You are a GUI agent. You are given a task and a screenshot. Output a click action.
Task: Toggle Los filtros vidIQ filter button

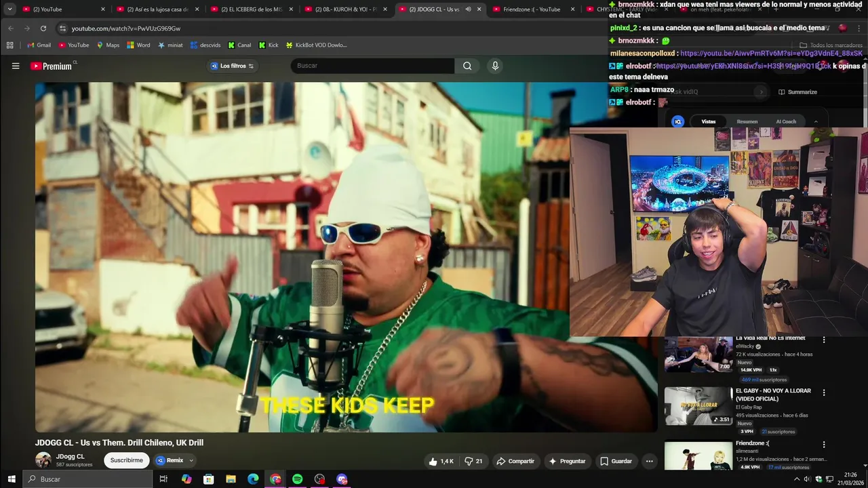(232, 66)
